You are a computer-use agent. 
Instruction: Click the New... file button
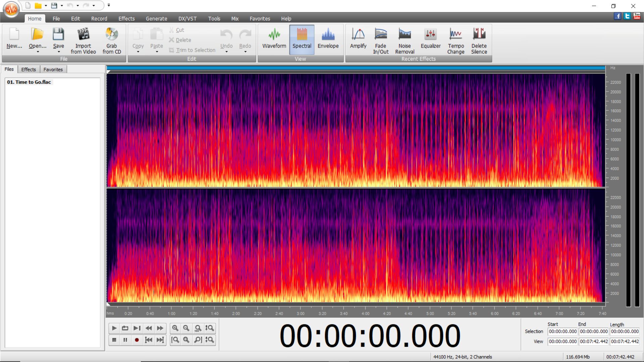14,40
